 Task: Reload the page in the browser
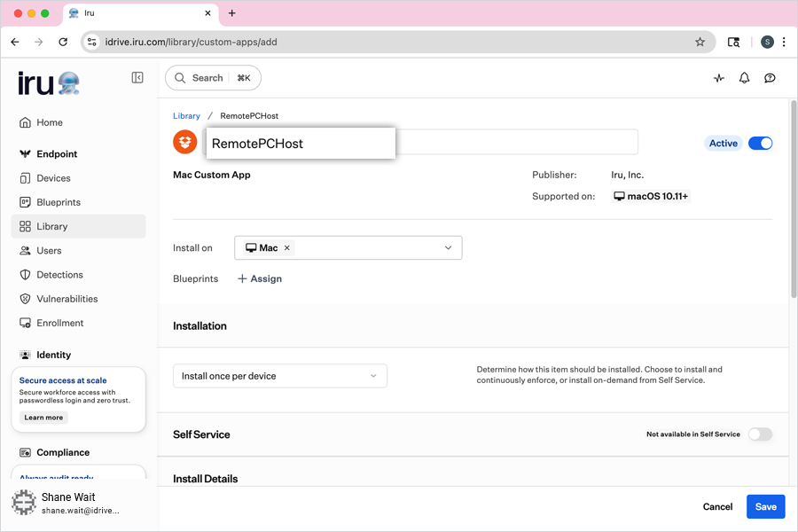click(63, 42)
